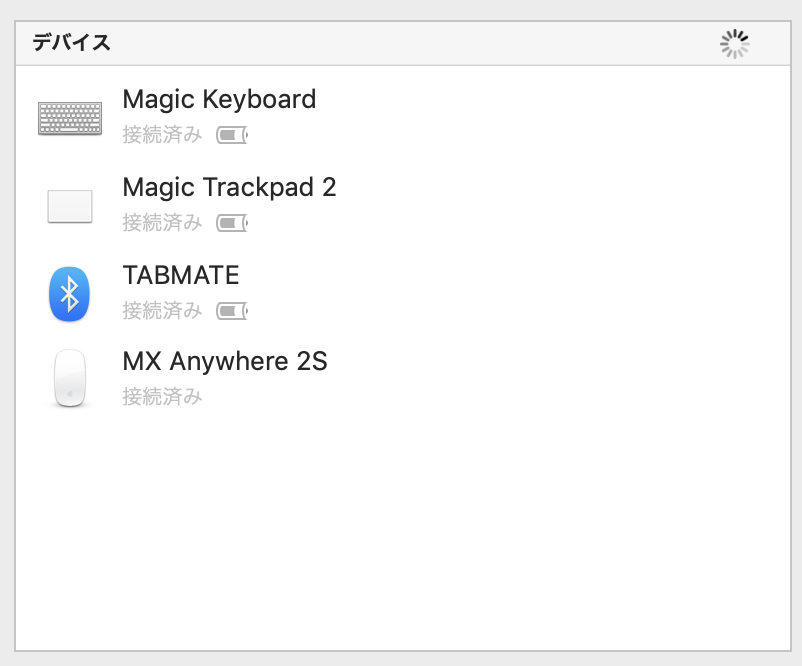This screenshot has height=666, width=802.
Task: Click the Magic Keyboard battery level icon
Action: 231,135
